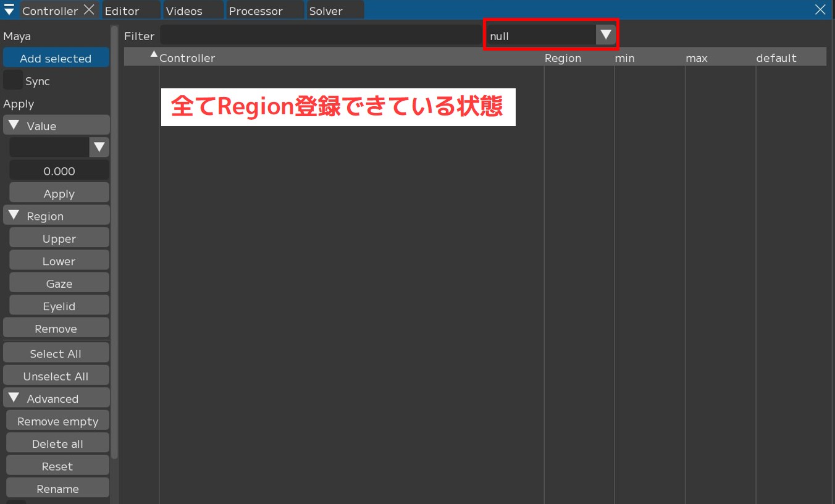
Task: Click the left panel vertical scrollbar
Action: click(114, 241)
